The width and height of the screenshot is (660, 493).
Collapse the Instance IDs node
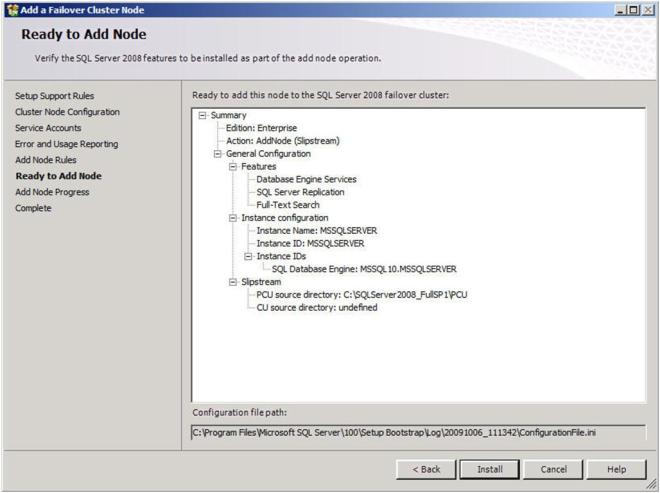[x=249, y=256]
